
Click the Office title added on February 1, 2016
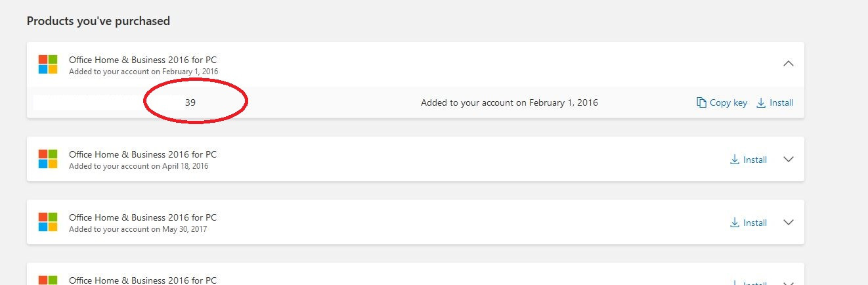(x=142, y=60)
